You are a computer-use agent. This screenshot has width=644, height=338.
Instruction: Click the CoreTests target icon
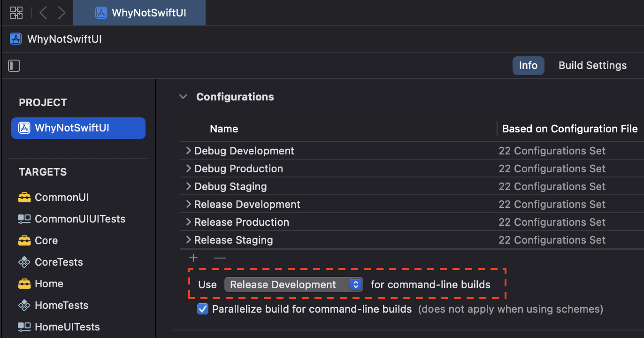pos(24,262)
